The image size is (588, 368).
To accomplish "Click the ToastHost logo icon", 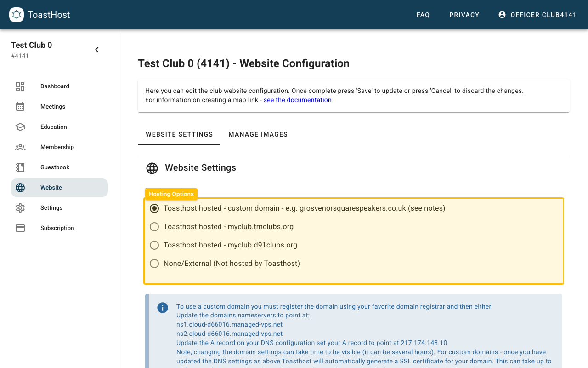I will tap(17, 15).
